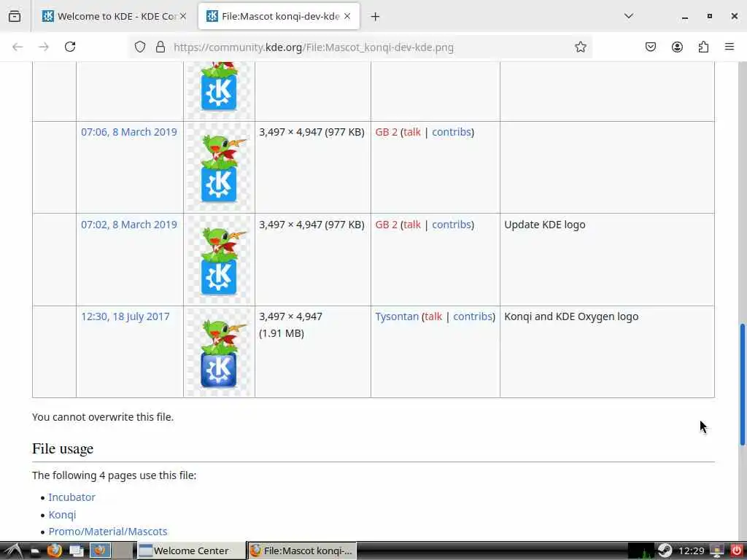This screenshot has height=560, width=747.
Task: Open Firefox application hamburger menu
Action: click(x=729, y=47)
